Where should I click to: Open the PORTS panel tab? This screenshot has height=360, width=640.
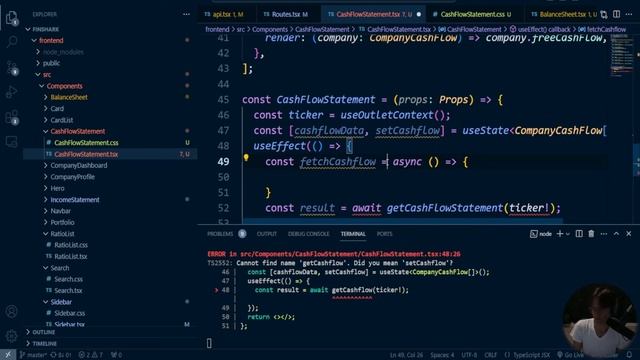click(384, 234)
